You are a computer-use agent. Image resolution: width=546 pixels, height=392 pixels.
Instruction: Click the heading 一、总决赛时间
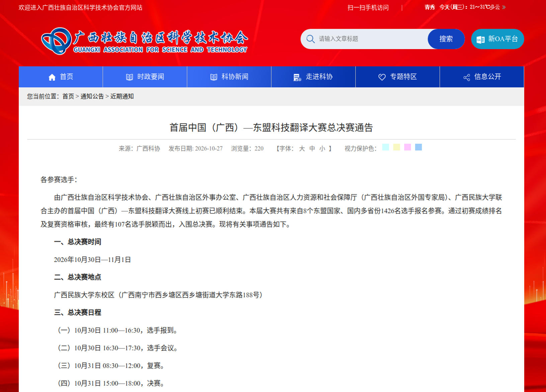(78, 242)
